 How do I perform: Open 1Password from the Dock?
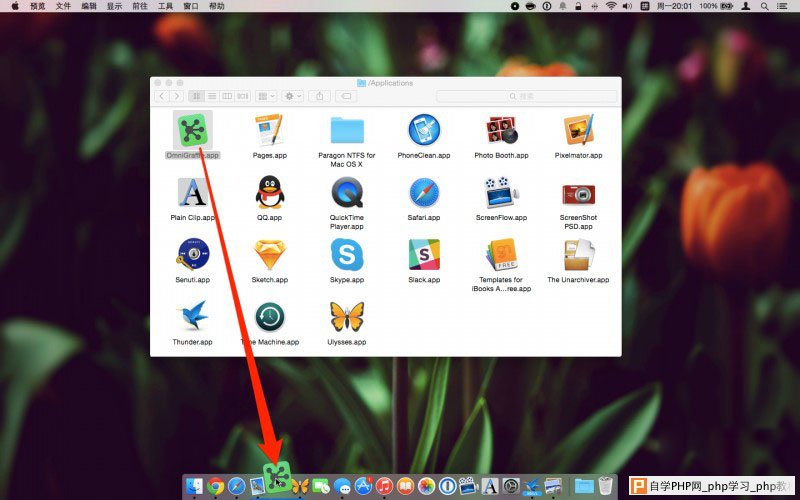point(447,486)
